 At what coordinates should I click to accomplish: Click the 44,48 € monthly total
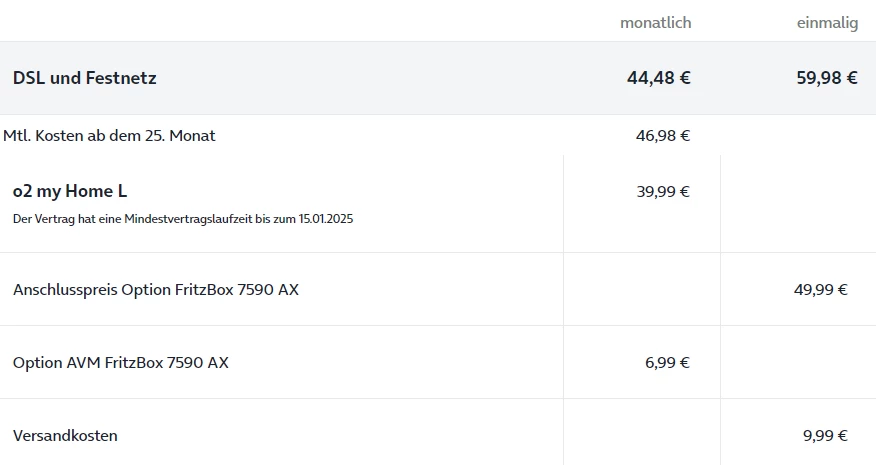[x=658, y=78]
